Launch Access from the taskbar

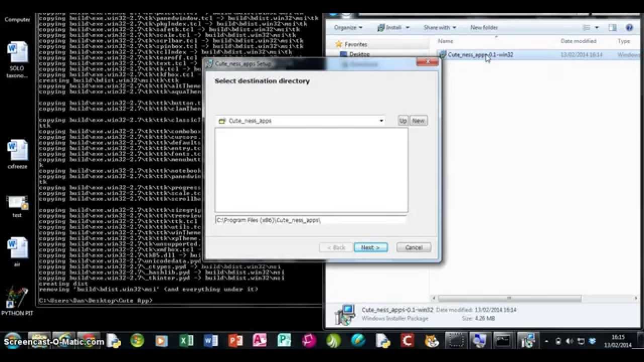click(x=260, y=341)
